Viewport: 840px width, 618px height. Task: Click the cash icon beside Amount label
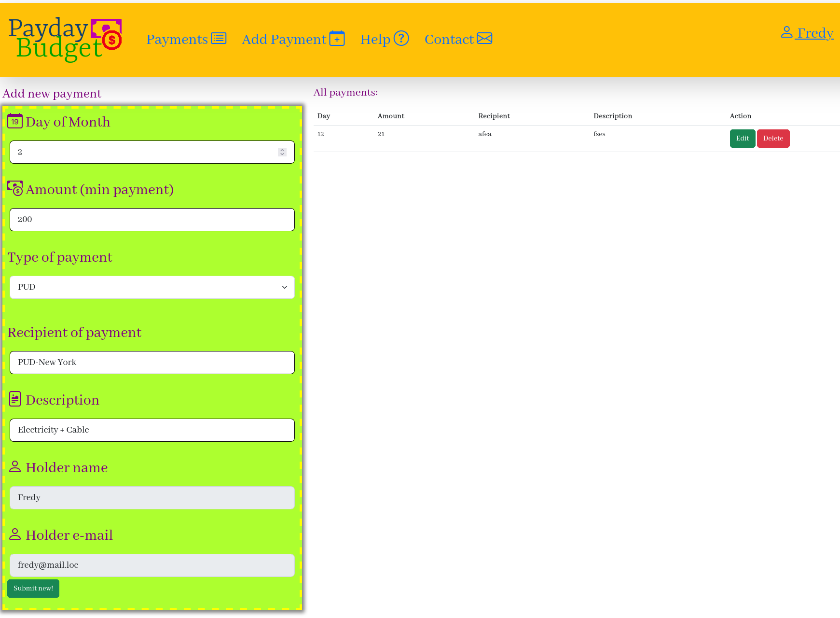point(15,188)
